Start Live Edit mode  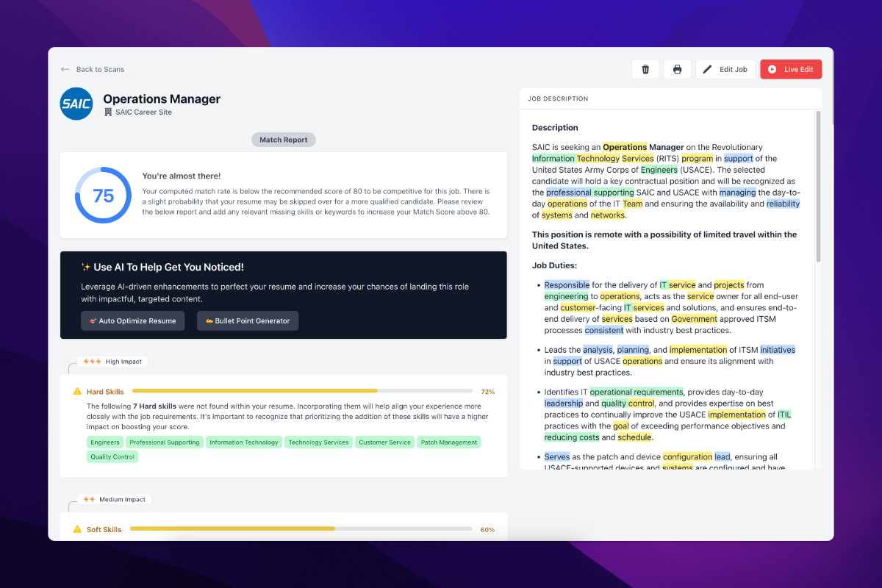(x=791, y=69)
